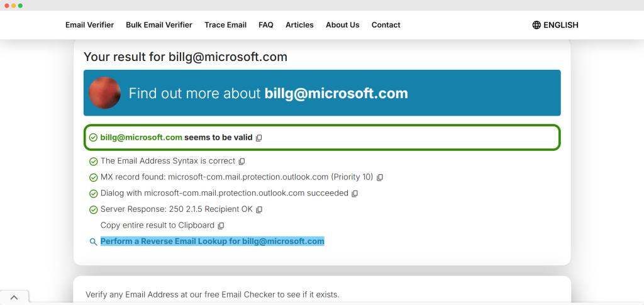This screenshot has height=305, width=644.
Task: Click the magnifier icon beside Reverse Email Lookup
Action: (93, 241)
